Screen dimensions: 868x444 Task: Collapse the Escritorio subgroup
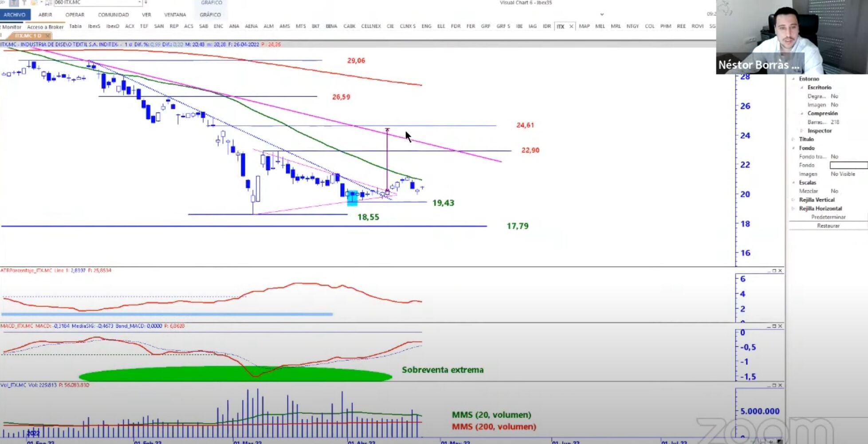tap(802, 87)
